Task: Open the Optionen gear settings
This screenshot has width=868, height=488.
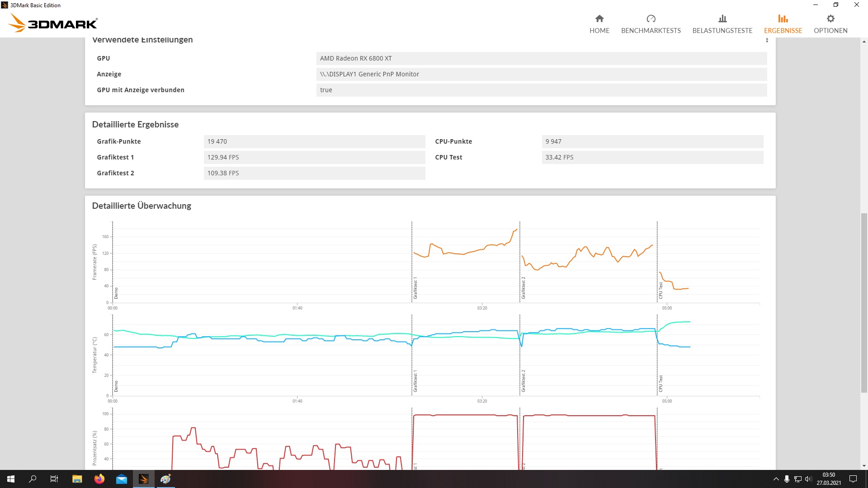Action: (x=830, y=23)
